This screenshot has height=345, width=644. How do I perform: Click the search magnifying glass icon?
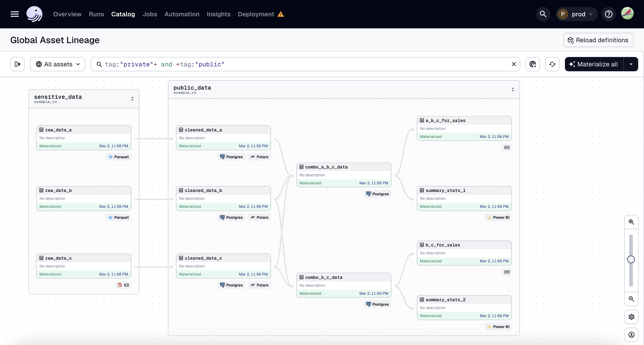coord(543,14)
